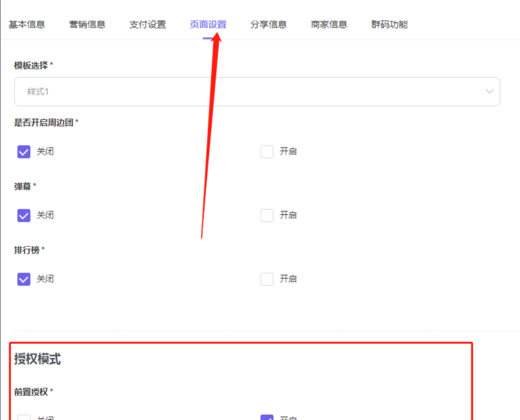Click the checked 关闭 box under 排行榜
Screen dimensions: 520x420
tap(24, 279)
